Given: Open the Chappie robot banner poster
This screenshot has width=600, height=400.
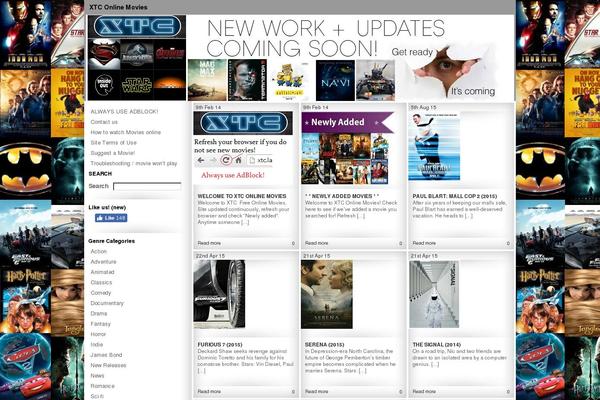Looking at the screenshot, I should (x=375, y=80).
